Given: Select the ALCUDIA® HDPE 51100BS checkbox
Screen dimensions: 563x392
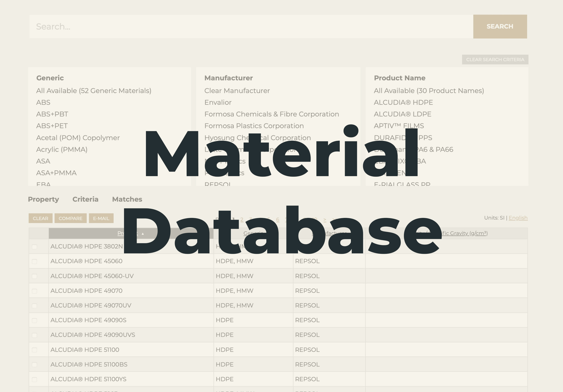Looking at the screenshot, I should click(34, 364).
